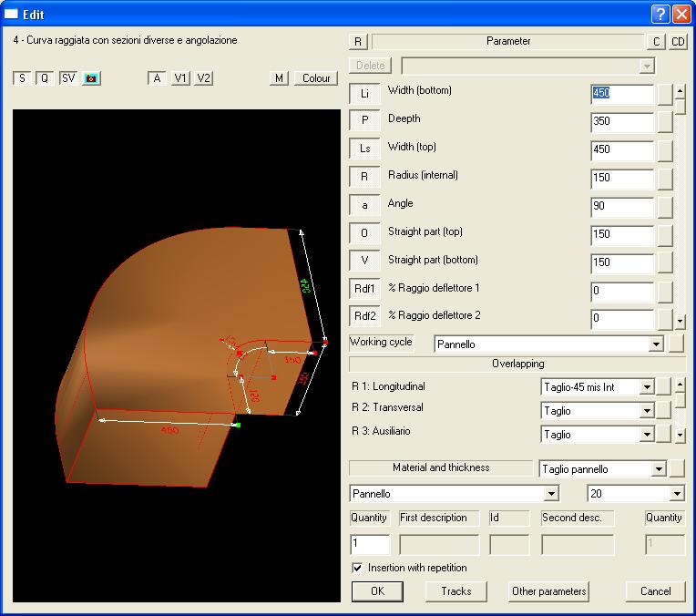This screenshot has height=616, width=696.
Task: Click the SV view button
Action: [x=68, y=78]
